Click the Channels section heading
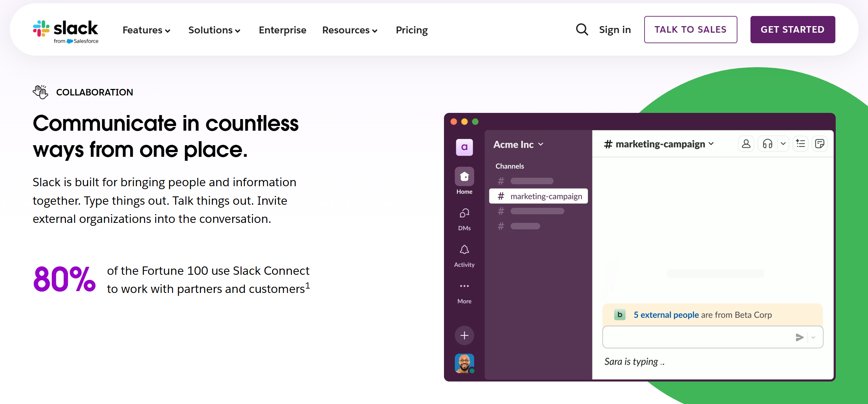868x404 pixels. coord(510,166)
